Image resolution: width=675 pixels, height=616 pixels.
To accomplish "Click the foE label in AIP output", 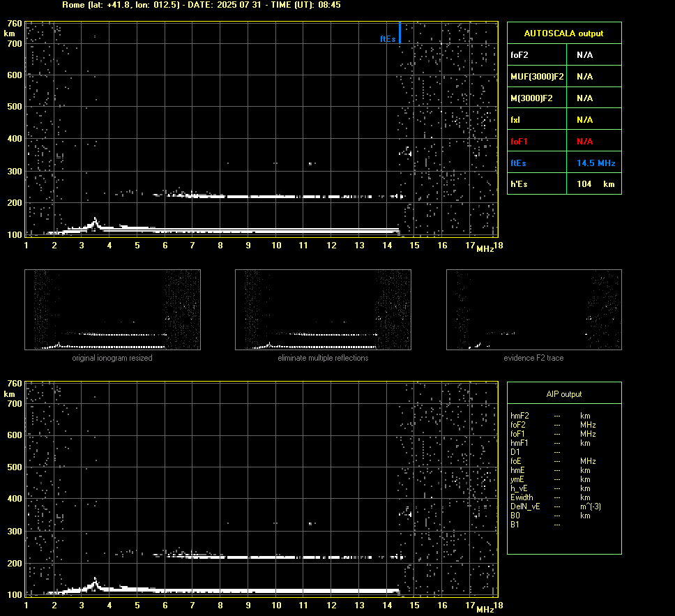I will pos(516,461).
